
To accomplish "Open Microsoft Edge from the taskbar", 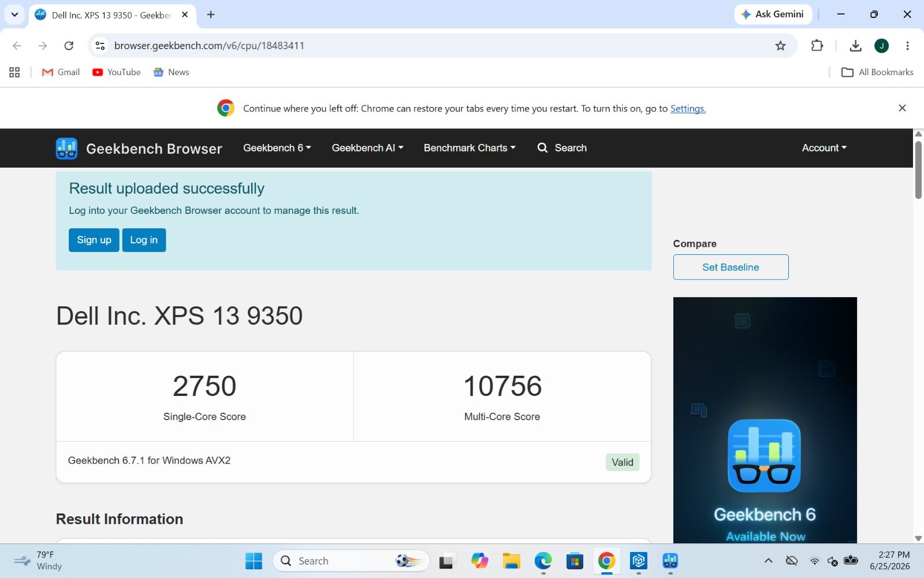I will [x=543, y=561].
